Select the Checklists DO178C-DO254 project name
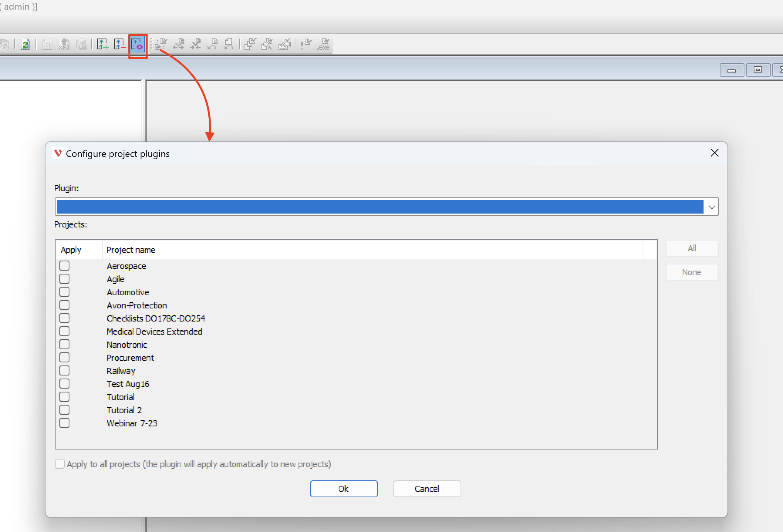 click(156, 318)
